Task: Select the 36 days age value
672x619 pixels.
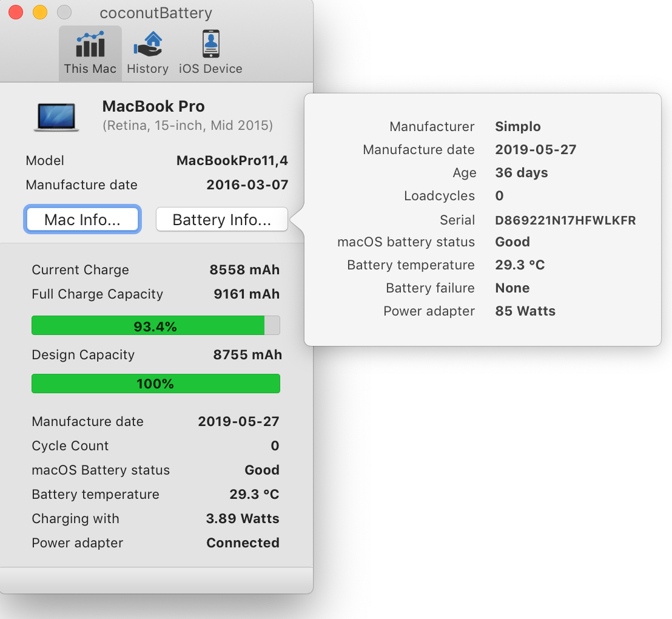Action: click(x=522, y=172)
